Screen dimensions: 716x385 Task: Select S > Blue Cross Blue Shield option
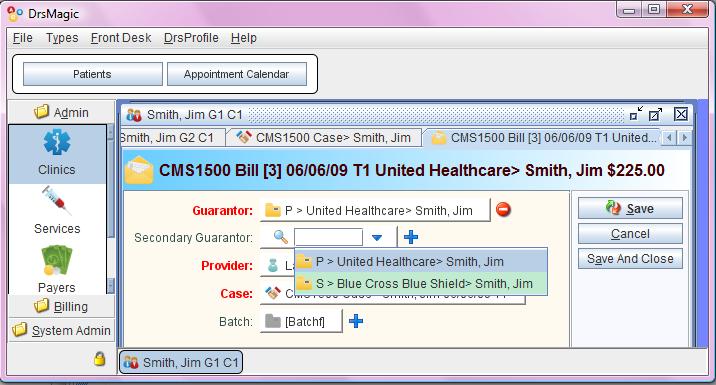pyautogui.click(x=421, y=284)
